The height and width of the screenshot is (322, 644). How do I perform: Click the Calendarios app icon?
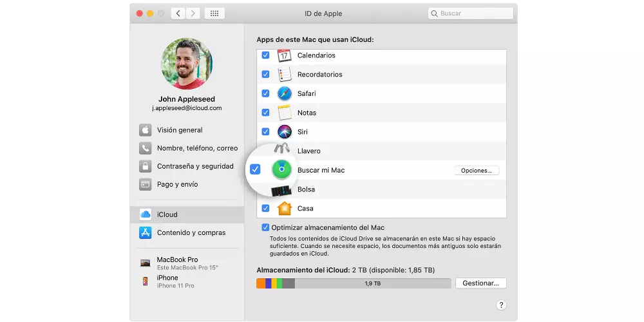(284, 55)
